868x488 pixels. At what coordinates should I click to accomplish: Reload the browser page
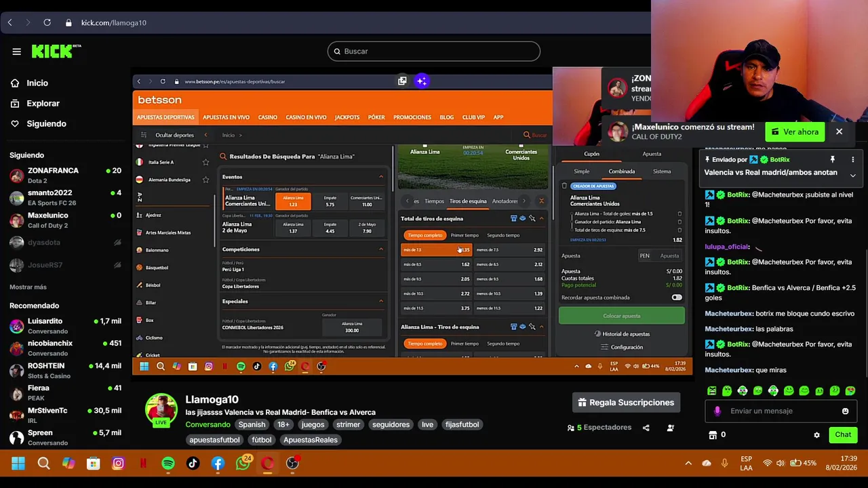47,22
